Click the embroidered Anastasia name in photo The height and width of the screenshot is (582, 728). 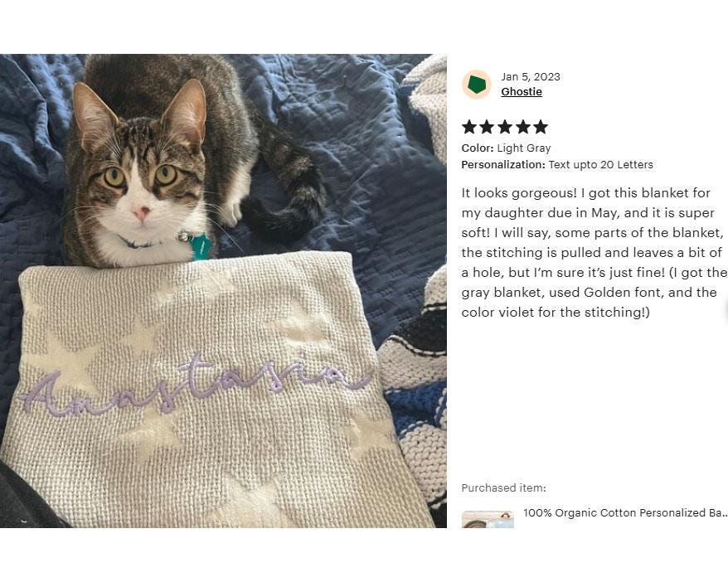pos(195,385)
